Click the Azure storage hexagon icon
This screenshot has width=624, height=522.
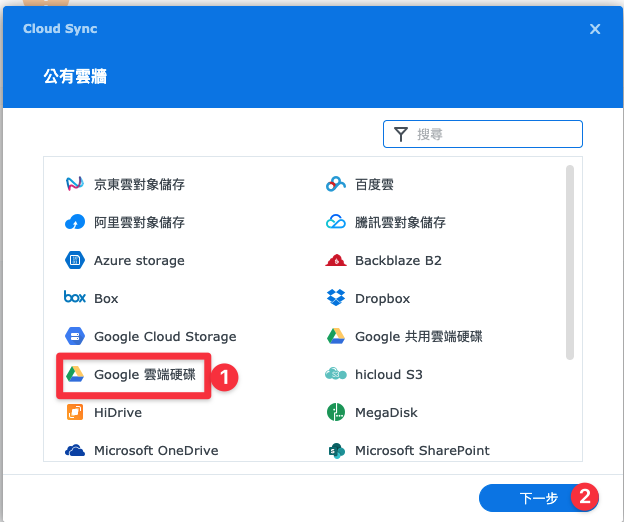pos(74,260)
